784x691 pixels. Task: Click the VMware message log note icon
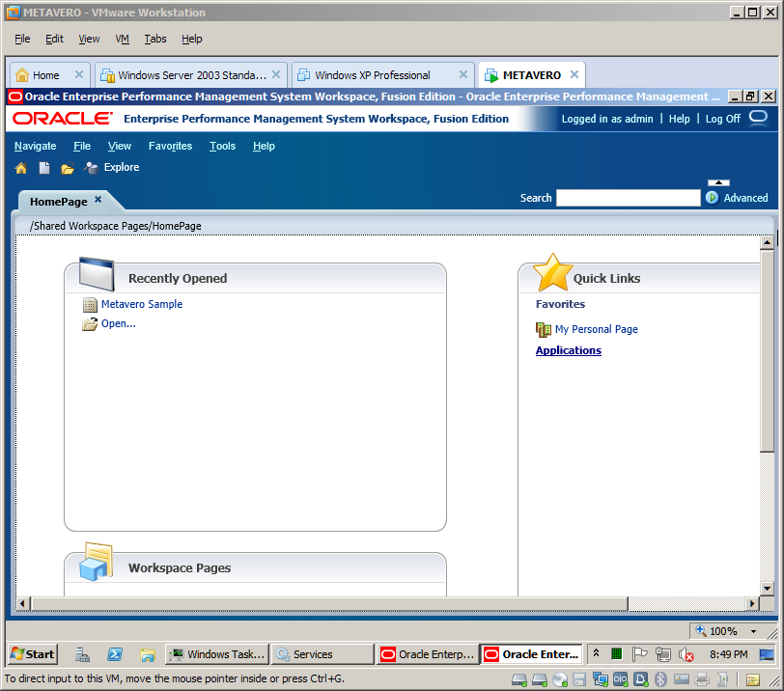point(752,680)
